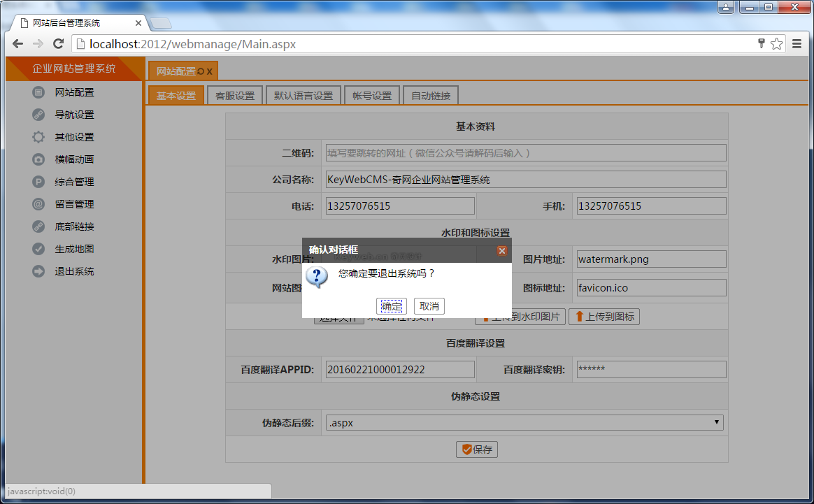This screenshot has width=814, height=504.
Task: Click the 生成地图 checkmark icon
Action: point(38,249)
